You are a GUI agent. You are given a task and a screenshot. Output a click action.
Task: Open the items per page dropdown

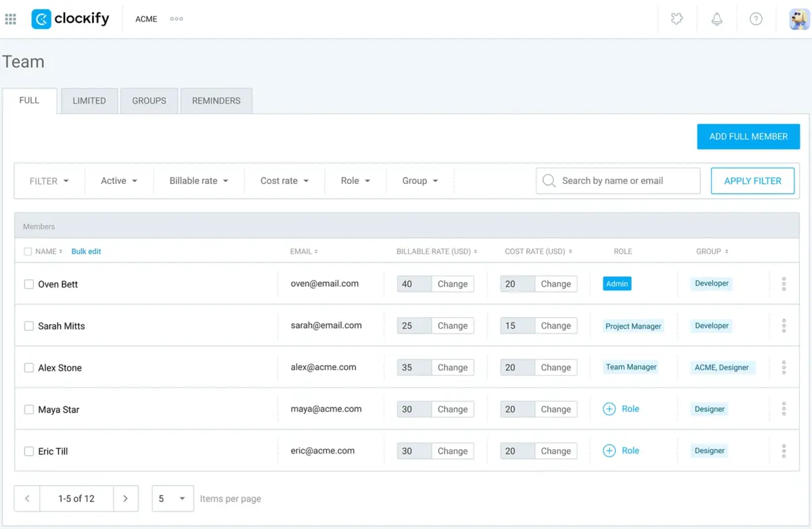(x=173, y=499)
